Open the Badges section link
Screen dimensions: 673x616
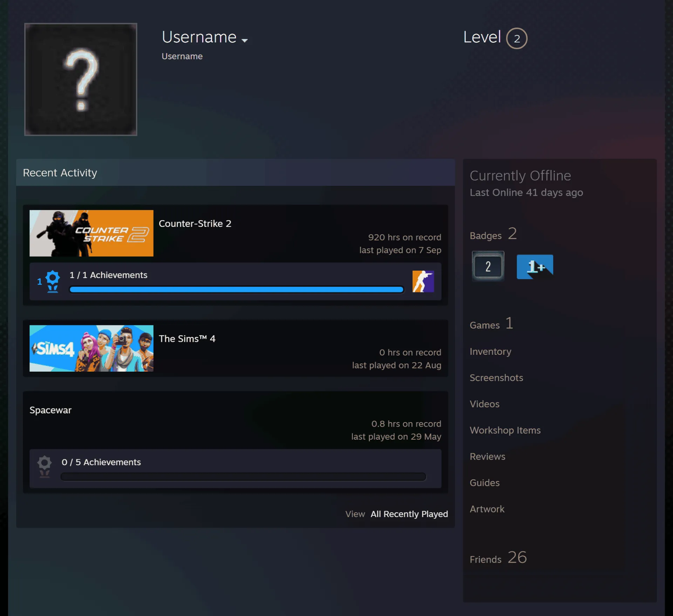[x=493, y=234]
